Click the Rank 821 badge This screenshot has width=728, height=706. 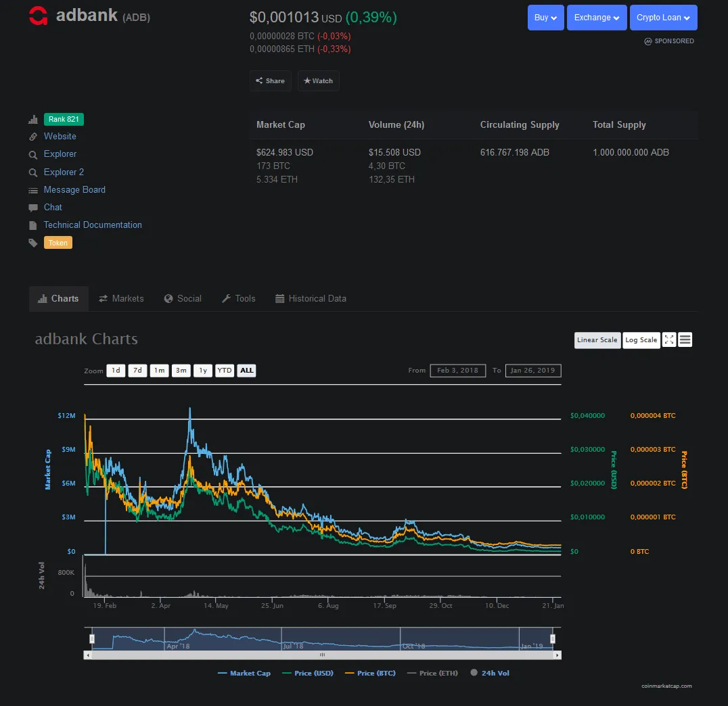point(64,119)
